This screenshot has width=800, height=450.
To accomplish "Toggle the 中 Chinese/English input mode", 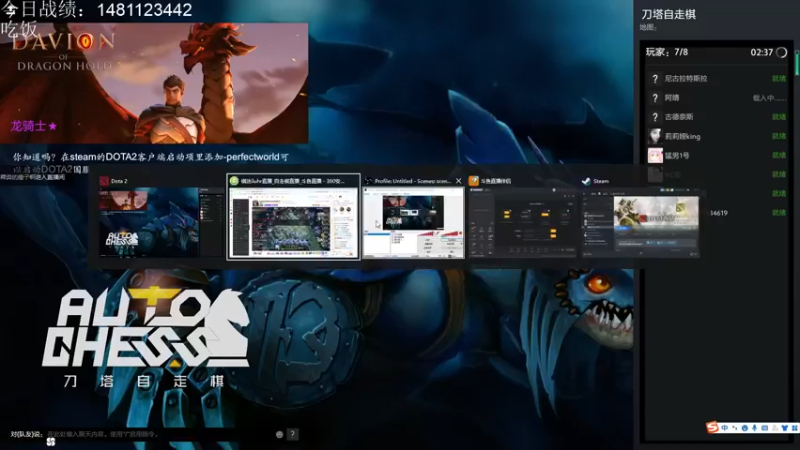I will point(724,428).
